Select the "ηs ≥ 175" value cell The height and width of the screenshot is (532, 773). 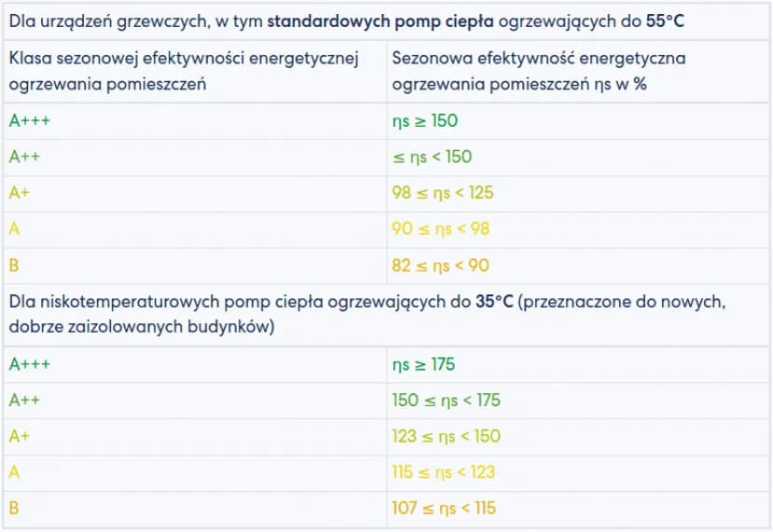pyautogui.click(x=424, y=365)
